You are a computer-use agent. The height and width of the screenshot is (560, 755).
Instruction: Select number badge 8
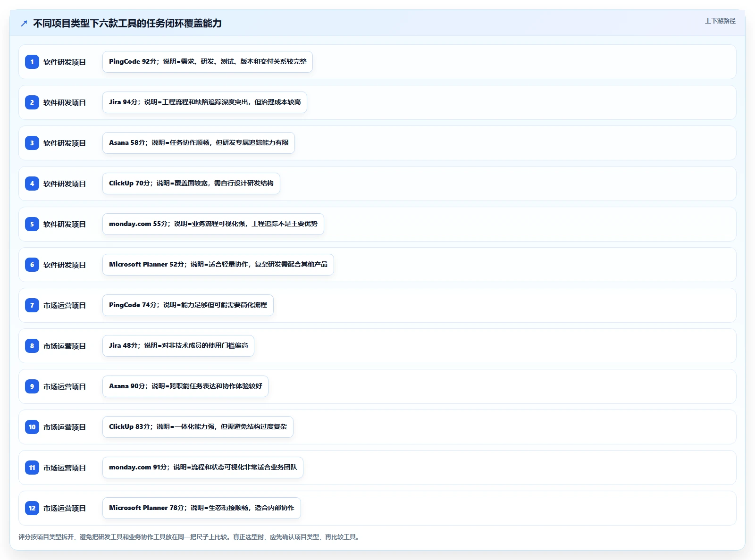[32, 346]
